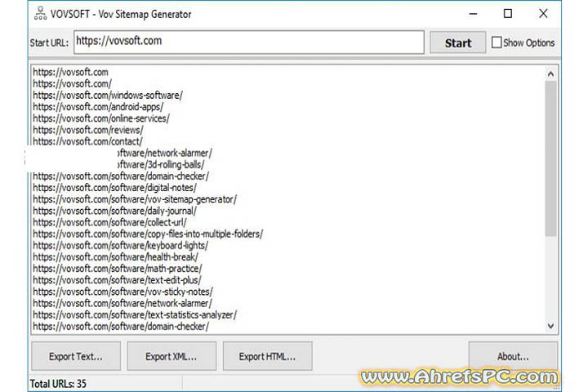This screenshot has width=588, height=392.
Task: Select the vov-sticky-notes/ URL row
Action: point(123,292)
